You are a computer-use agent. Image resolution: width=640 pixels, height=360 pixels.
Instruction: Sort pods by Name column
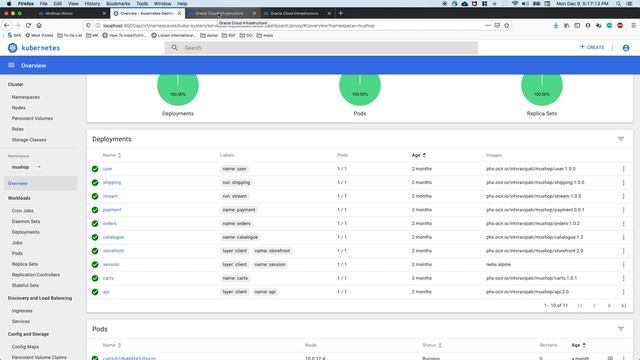tap(111, 345)
